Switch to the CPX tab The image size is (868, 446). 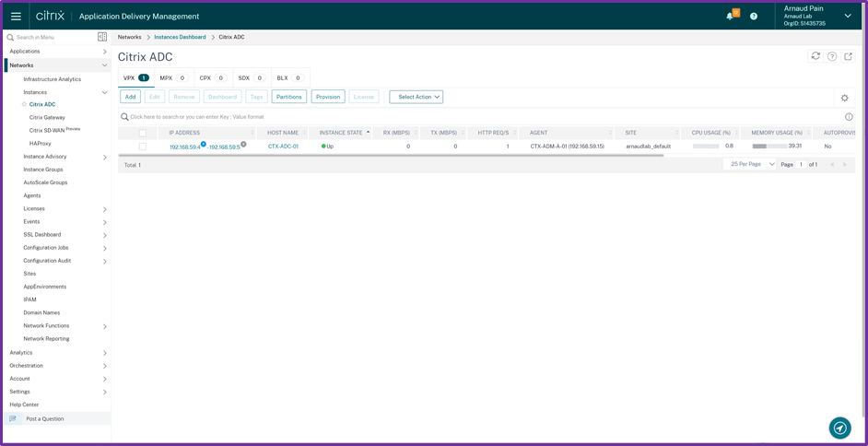[x=213, y=78]
